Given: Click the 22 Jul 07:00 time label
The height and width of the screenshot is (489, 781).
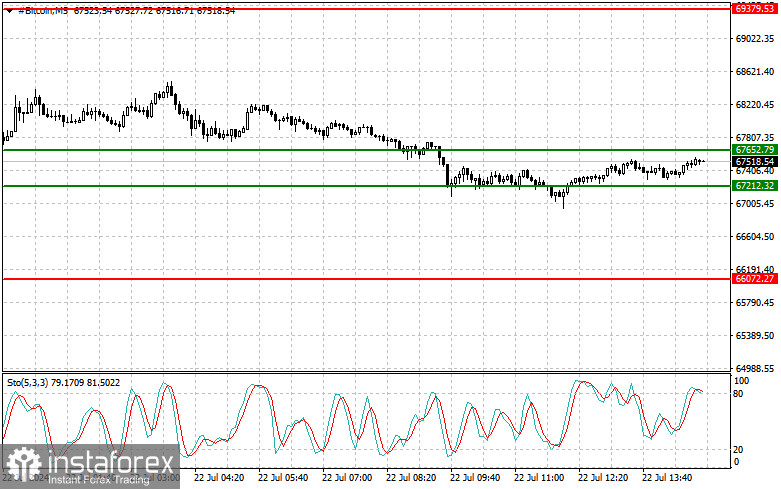Looking at the screenshot, I should 347,478.
